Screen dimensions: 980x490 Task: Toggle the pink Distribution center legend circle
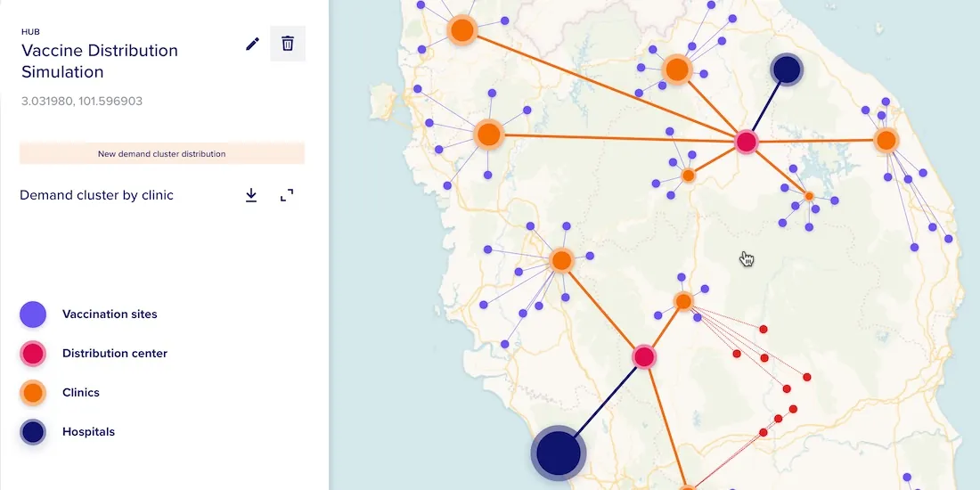pos(33,354)
